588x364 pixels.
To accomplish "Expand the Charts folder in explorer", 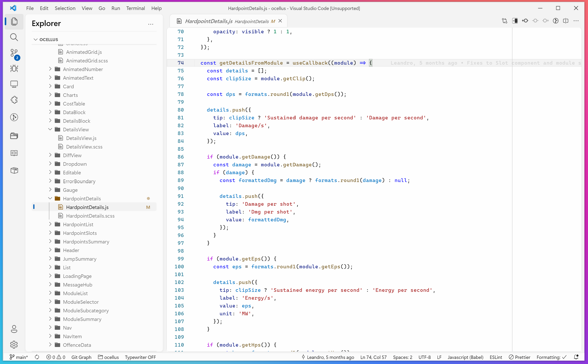I will (x=50, y=95).
